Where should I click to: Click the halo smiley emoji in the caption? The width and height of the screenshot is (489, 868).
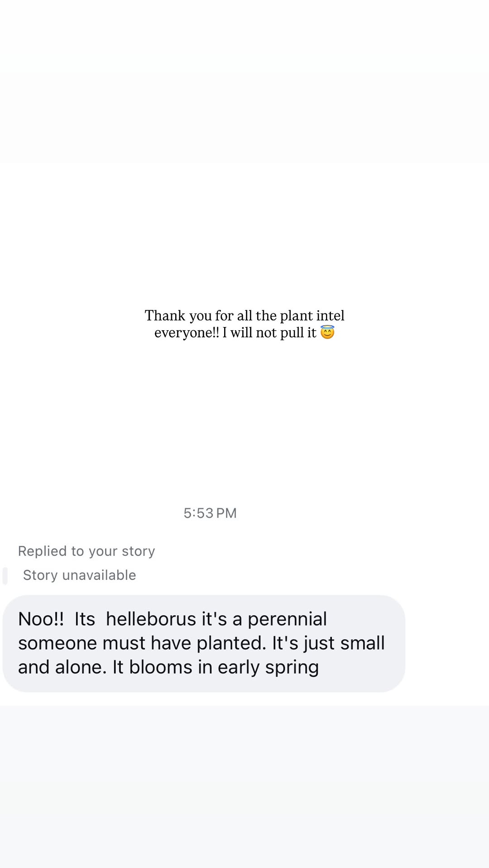coord(327,332)
